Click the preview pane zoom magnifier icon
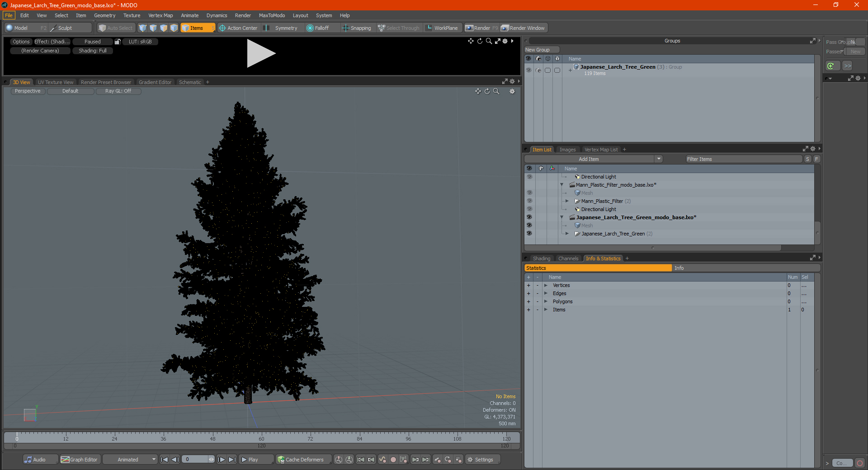 [489, 41]
